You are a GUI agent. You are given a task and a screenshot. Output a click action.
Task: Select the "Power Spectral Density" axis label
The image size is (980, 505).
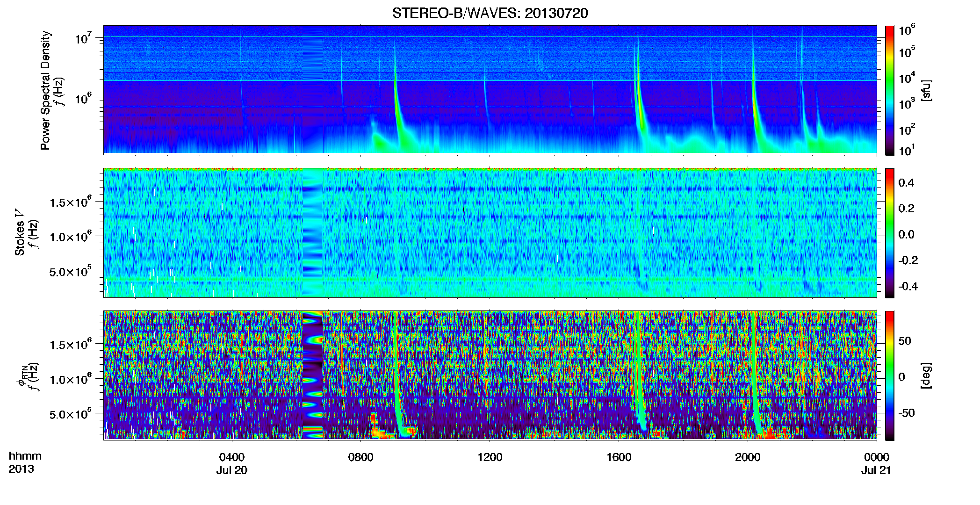click(x=45, y=90)
